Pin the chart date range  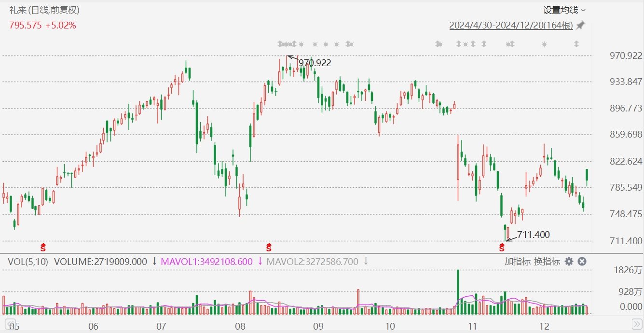pyautogui.click(x=580, y=26)
